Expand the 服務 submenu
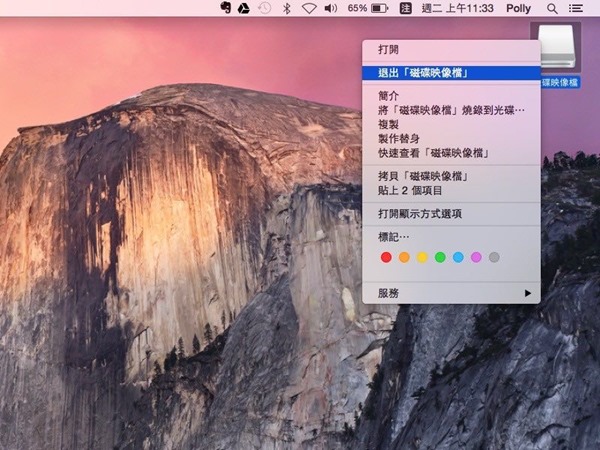Viewport: 600px width, 450px height. pyautogui.click(x=451, y=293)
